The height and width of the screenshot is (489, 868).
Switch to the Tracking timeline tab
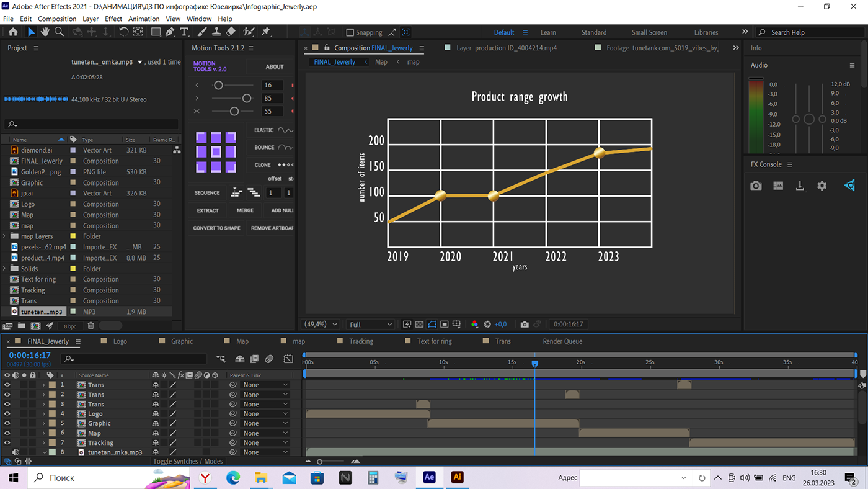point(360,341)
